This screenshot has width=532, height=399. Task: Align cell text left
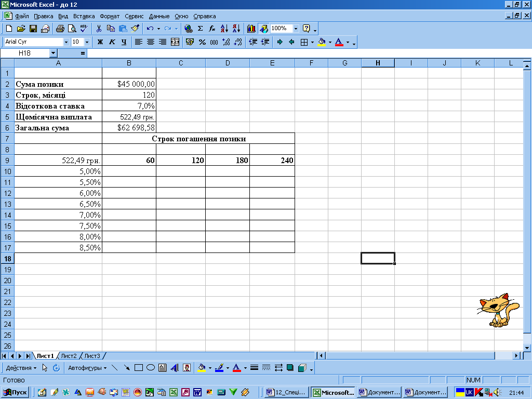[138, 42]
